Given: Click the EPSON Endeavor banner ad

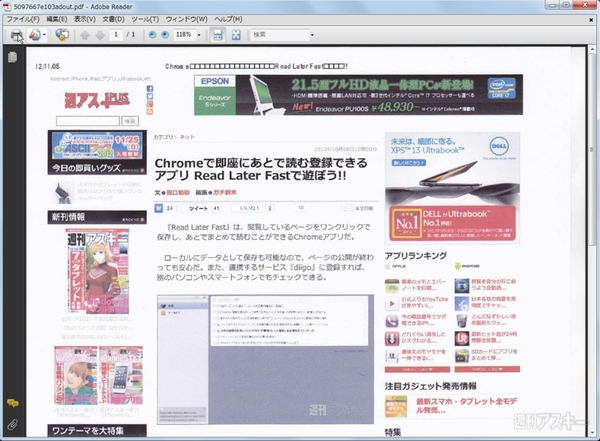Looking at the screenshot, I should point(358,95).
